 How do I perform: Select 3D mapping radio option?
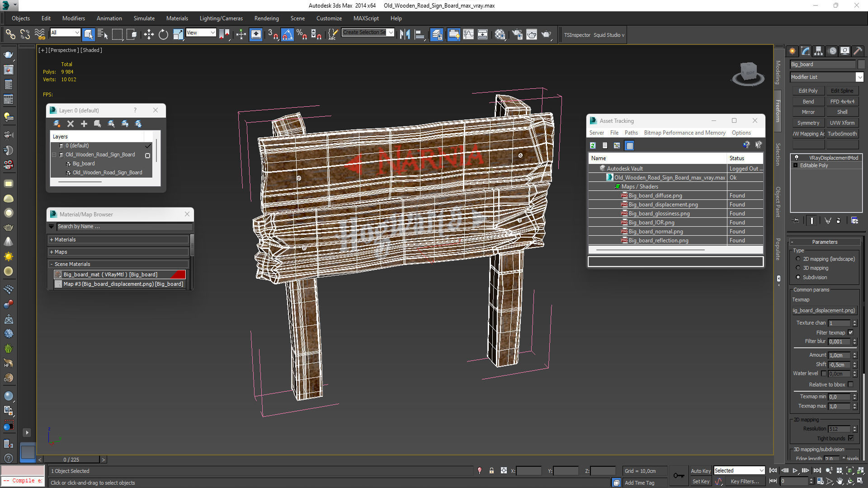click(x=798, y=268)
